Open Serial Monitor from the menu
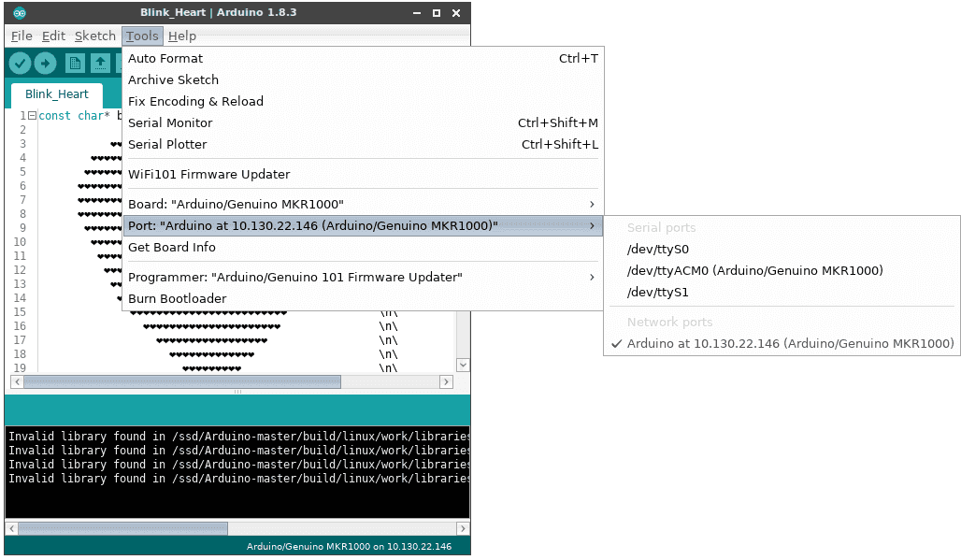Viewport: 961px width, 560px height. click(x=170, y=123)
